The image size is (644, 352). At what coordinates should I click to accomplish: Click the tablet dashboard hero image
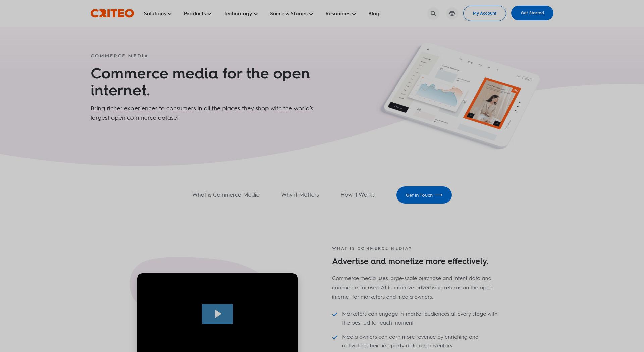[x=460, y=96]
